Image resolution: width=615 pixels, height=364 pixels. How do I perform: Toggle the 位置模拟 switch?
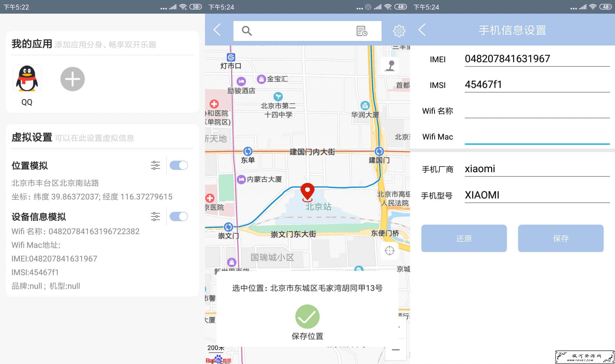[x=178, y=165]
